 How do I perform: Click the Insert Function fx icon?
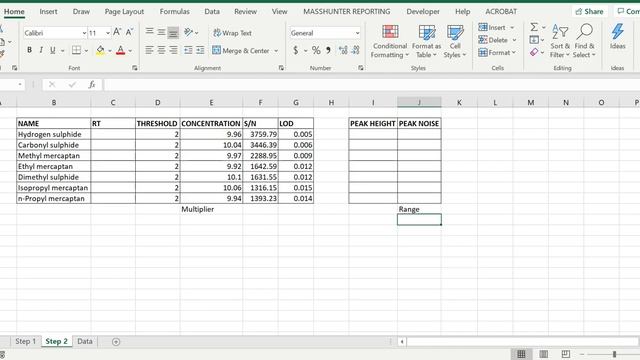[92, 84]
